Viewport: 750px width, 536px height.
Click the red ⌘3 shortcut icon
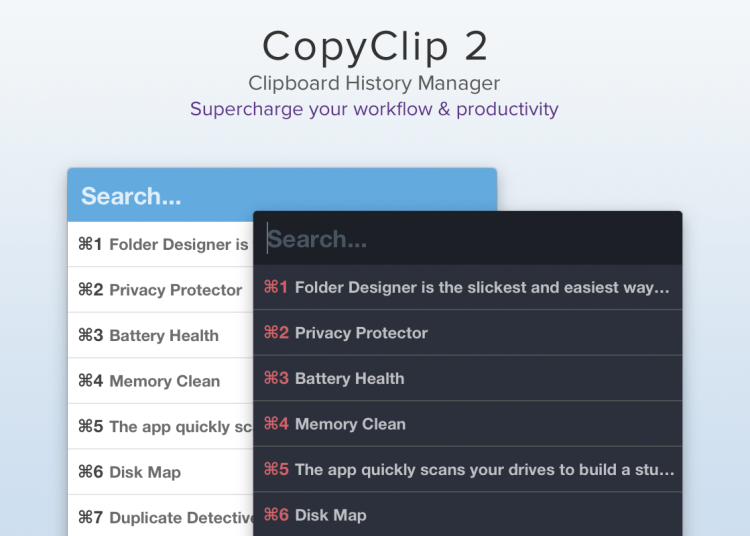tap(276, 379)
